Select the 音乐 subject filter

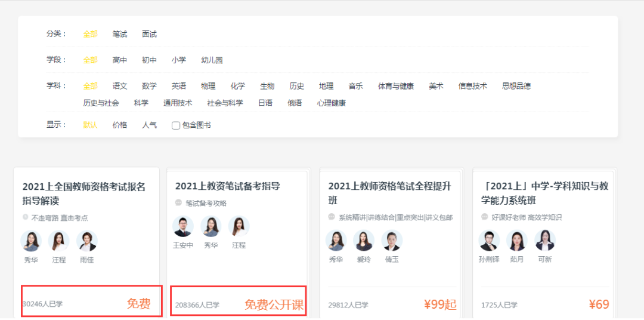pyautogui.click(x=355, y=86)
